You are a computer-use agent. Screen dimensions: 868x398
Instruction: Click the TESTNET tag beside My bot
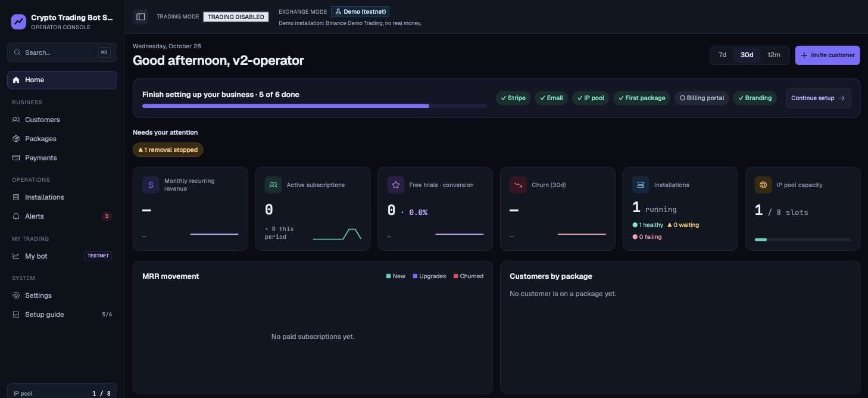click(98, 256)
